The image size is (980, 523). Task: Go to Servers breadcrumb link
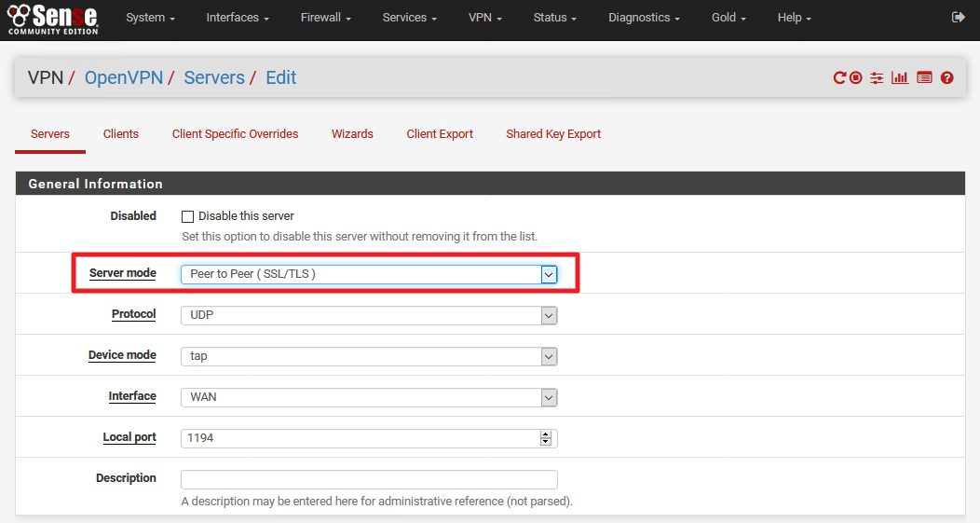click(x=214, y=77)
